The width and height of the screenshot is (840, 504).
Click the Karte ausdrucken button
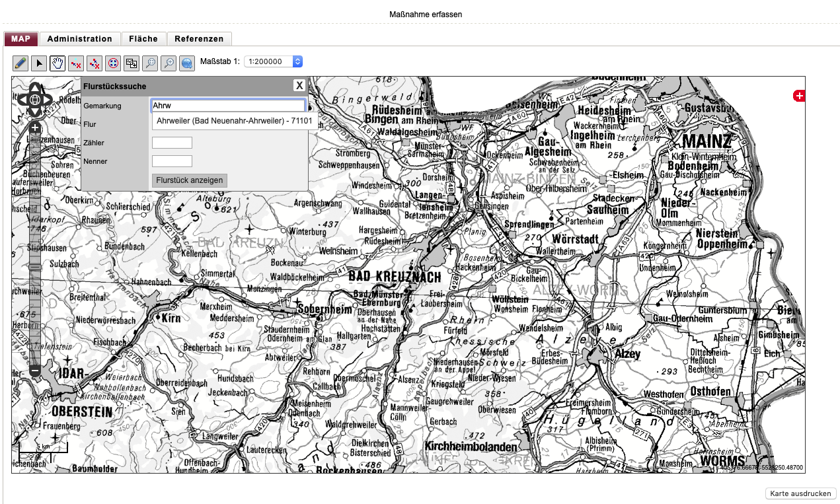801,493
